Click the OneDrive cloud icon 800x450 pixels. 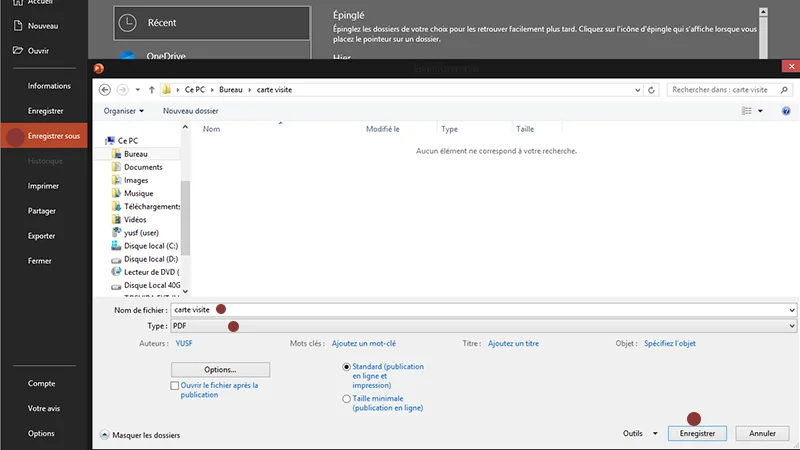(x=127, y=55)
